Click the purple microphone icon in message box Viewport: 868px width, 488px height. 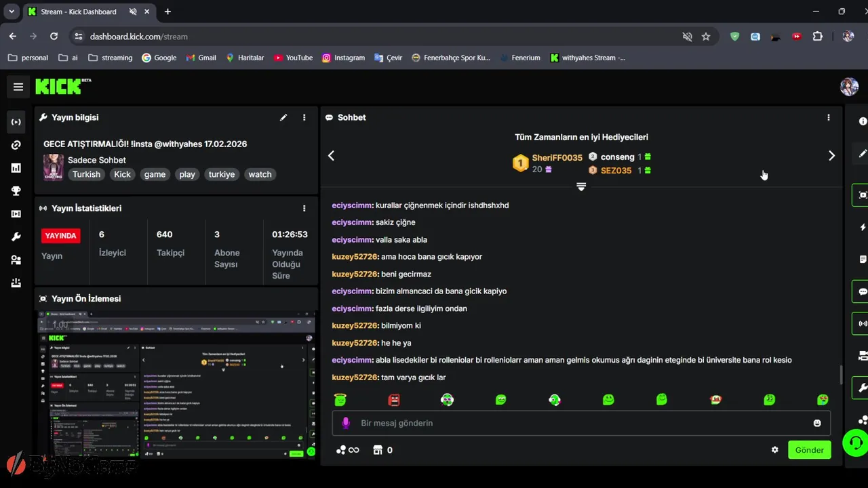pyautogui.click(x=345, y=423)
